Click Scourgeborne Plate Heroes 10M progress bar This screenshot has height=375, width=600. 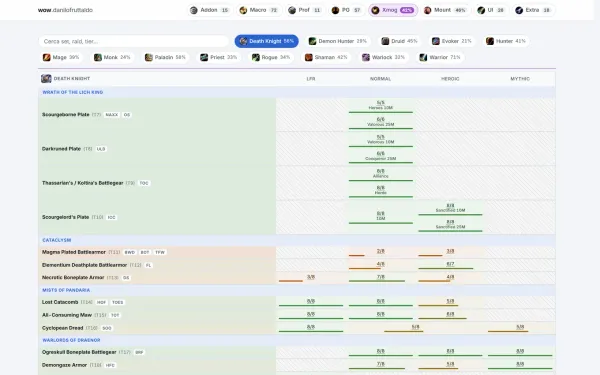pyautogui.click(x=381, y=112)
